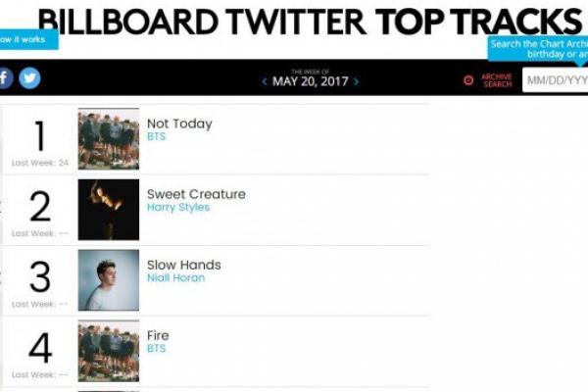Click the Twitter share icon
The image size is (588, 392).
point(29,78)
